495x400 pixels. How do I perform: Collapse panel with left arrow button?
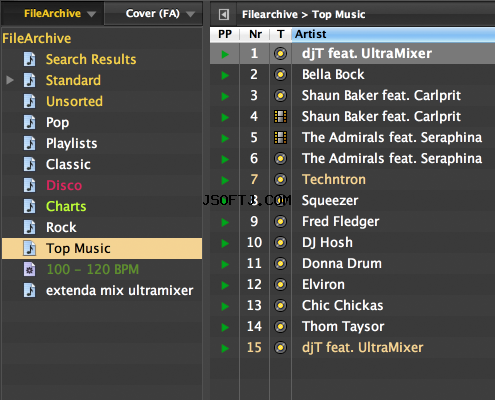pos(224,14)
